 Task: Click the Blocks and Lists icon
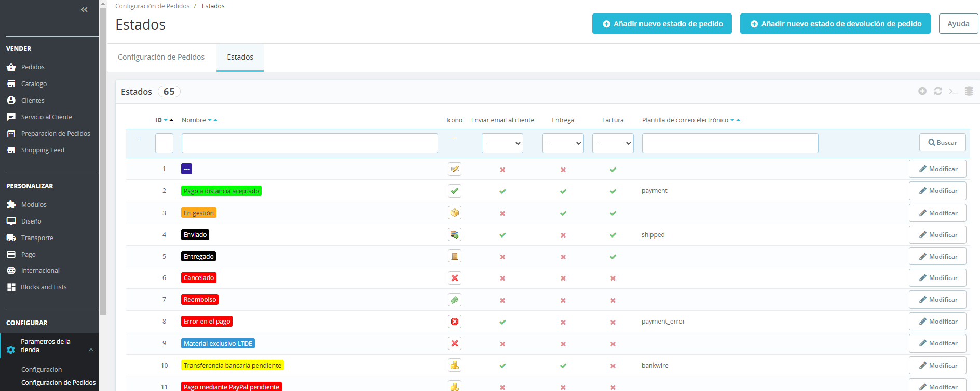tap(11, 287)
